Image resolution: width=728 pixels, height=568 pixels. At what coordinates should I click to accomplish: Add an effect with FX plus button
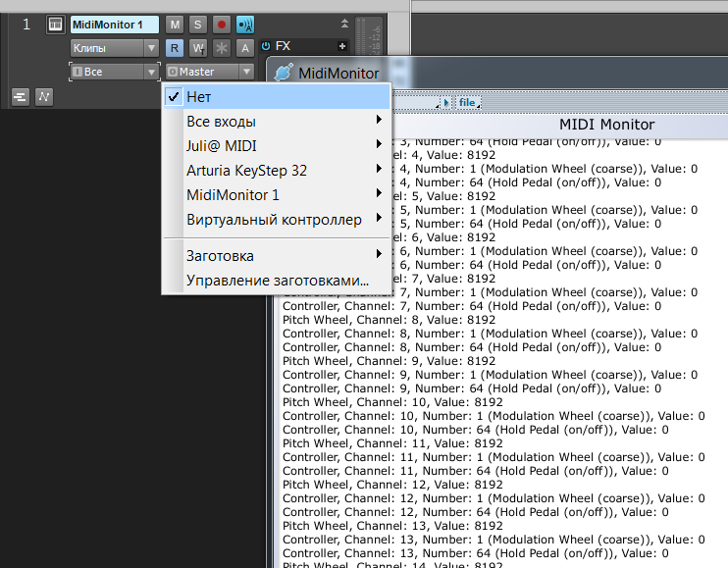pos(342,46)
